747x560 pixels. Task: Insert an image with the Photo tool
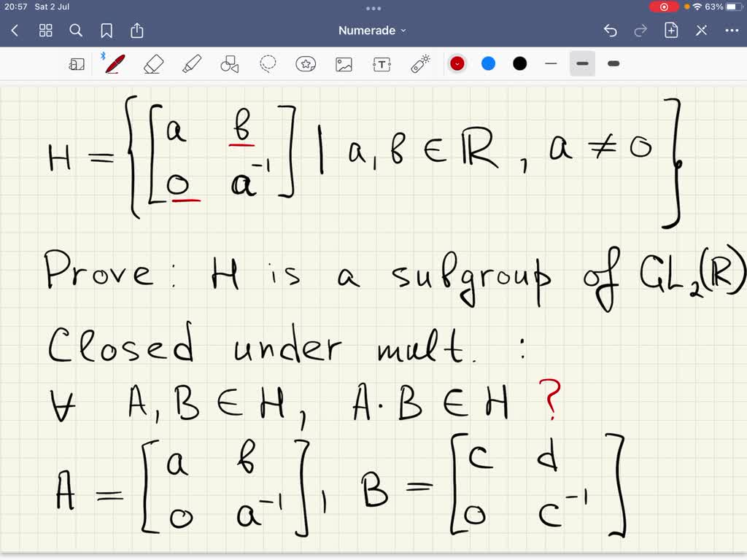344,63
